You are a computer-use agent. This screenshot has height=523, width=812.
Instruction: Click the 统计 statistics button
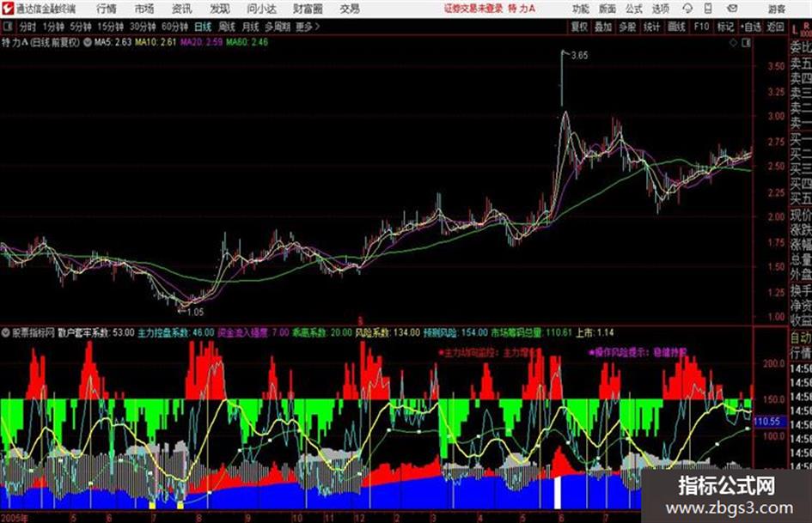pyautogui.click(x=651, y=27)
